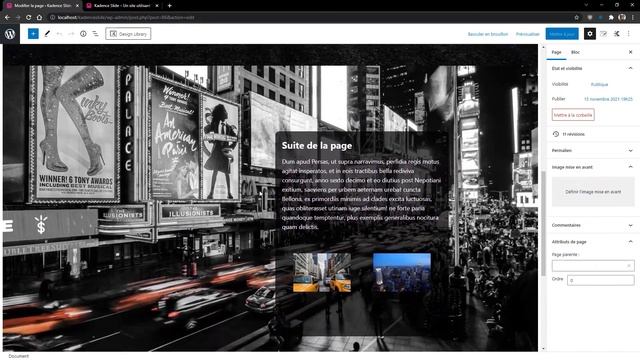Click Basculer en brouillon link
640x360 pixels.
click(488, 34)
